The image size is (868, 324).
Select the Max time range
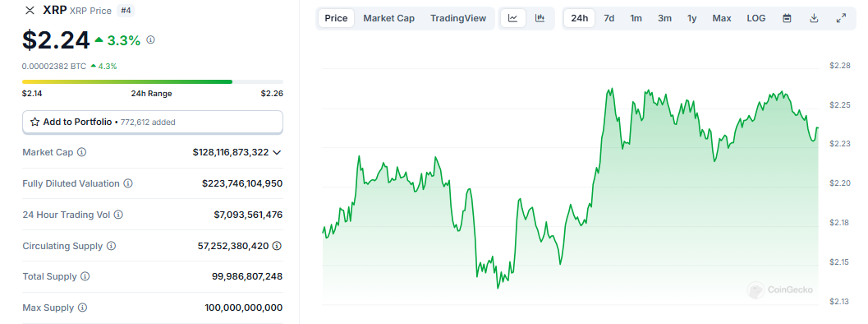[x=722, y=18]
